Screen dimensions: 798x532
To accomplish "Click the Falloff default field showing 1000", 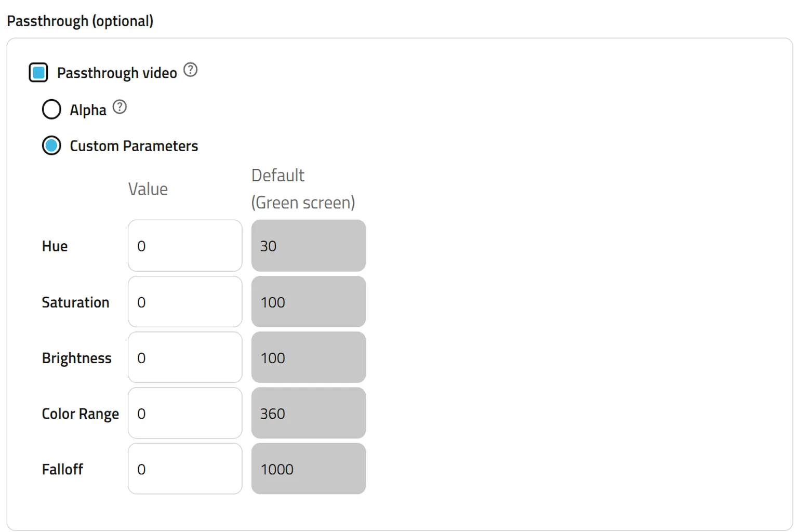I will pyautogui.click(x=309, y=469).
